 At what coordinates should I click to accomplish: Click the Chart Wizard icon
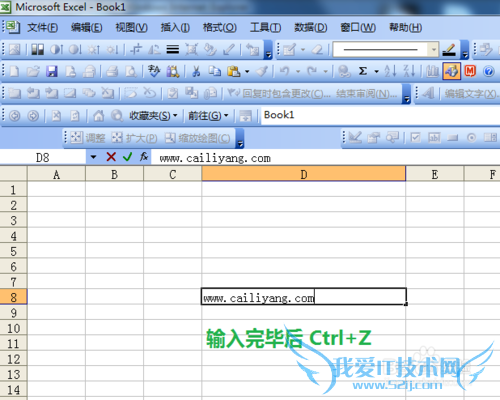click(x=432, y=71)
